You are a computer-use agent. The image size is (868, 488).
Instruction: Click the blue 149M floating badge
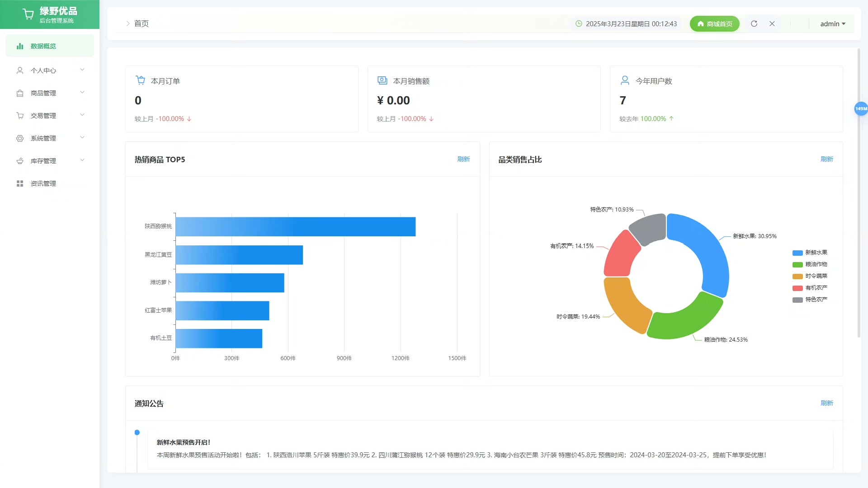click(861, 108)
